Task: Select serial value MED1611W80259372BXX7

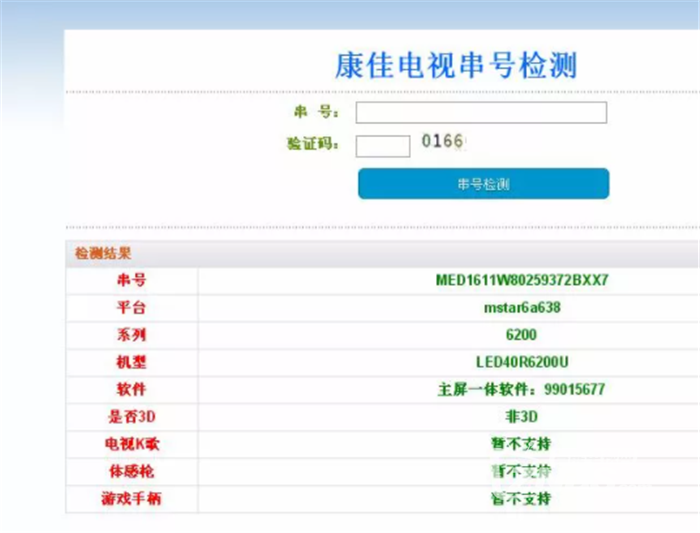Action: [x=522, y=280]
